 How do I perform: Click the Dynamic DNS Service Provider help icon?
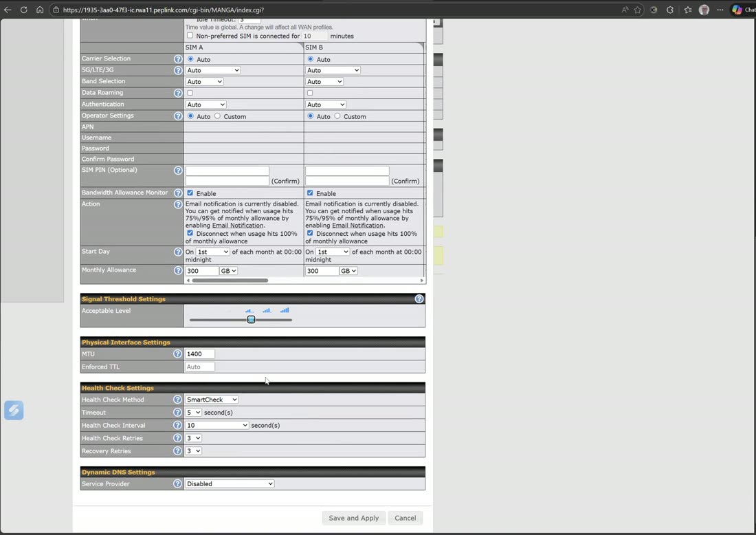177,484
